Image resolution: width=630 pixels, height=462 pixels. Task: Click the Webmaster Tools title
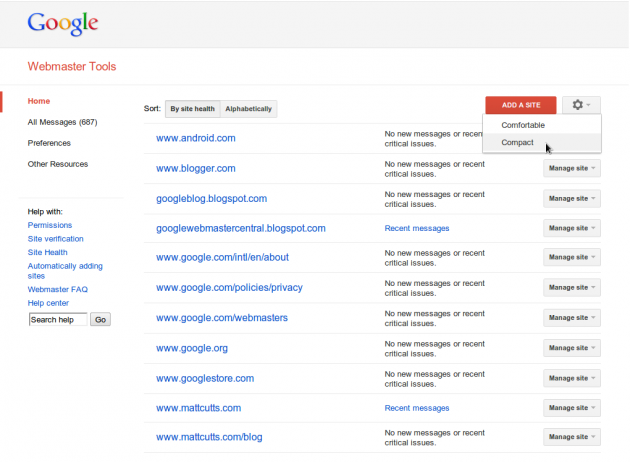[x=72, y=66]
